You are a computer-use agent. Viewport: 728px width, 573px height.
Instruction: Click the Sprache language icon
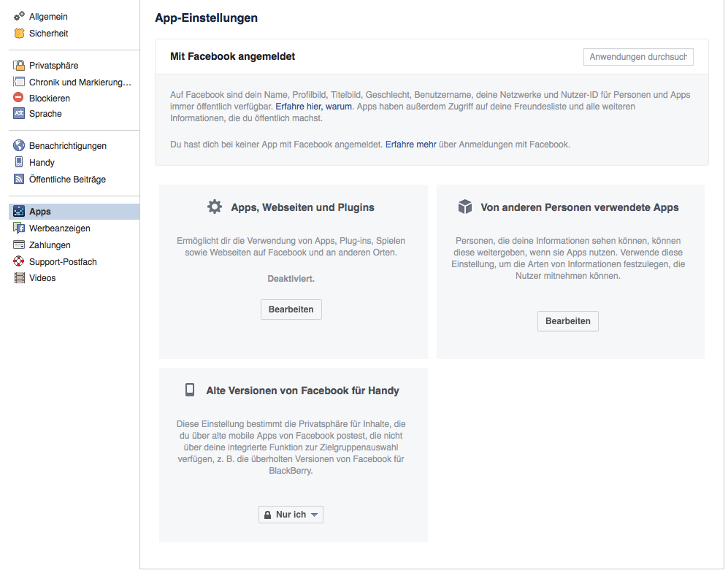(x=19, y=113)
